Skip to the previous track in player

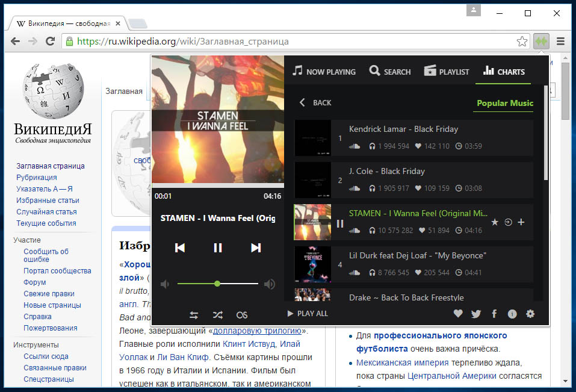click(x=179, y=248)
